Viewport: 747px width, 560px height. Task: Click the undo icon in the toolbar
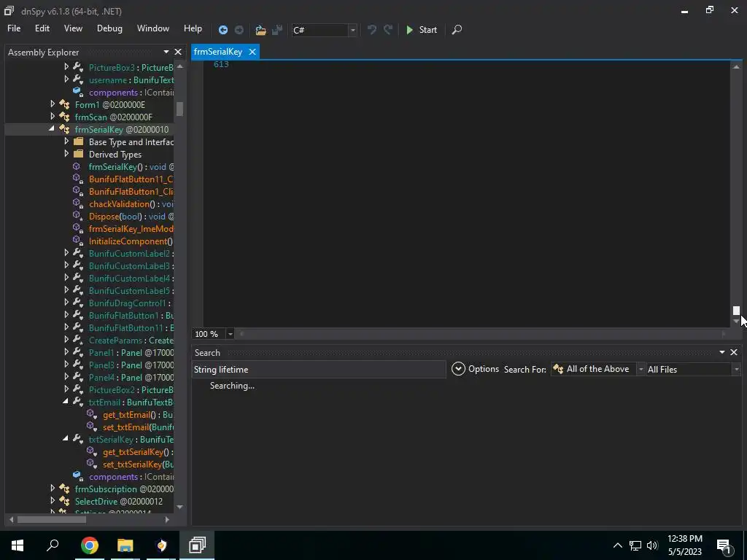pyautogui.click(x=372, y=30)
